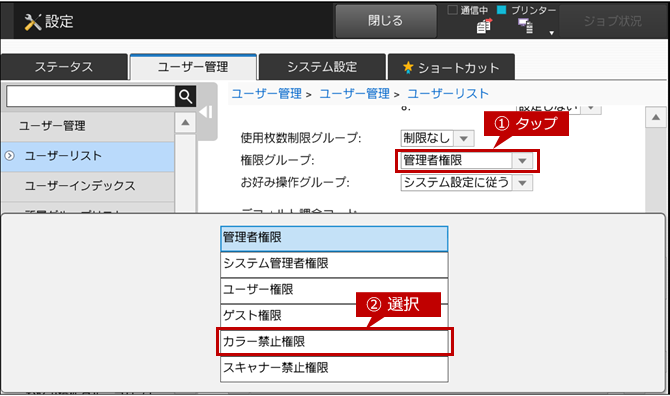Click the communication status document icon
The width and height of the screenshot is (670, 396).
[x=484, y=26]
